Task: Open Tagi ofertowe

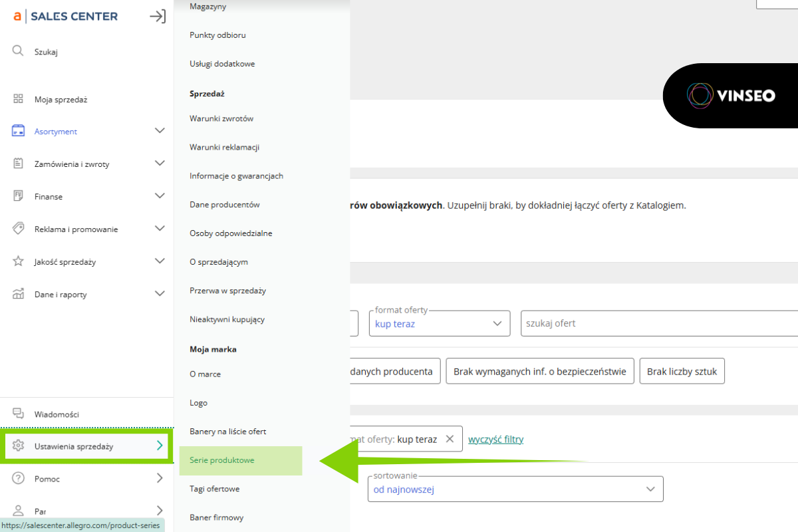Action: tap(214, 489)
